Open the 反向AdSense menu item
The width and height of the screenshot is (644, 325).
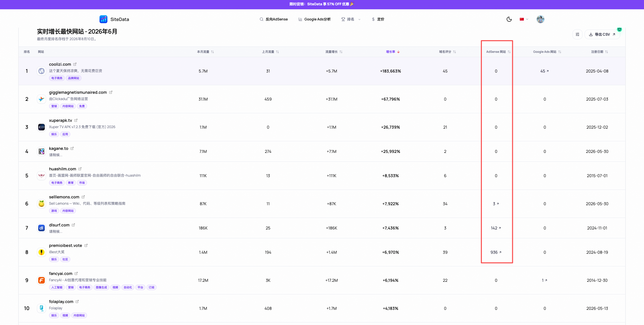tap(274, 19)
